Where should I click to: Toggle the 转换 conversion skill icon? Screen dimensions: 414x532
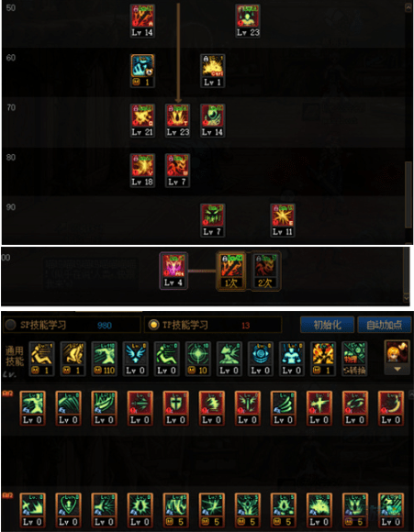coord(354,359)
